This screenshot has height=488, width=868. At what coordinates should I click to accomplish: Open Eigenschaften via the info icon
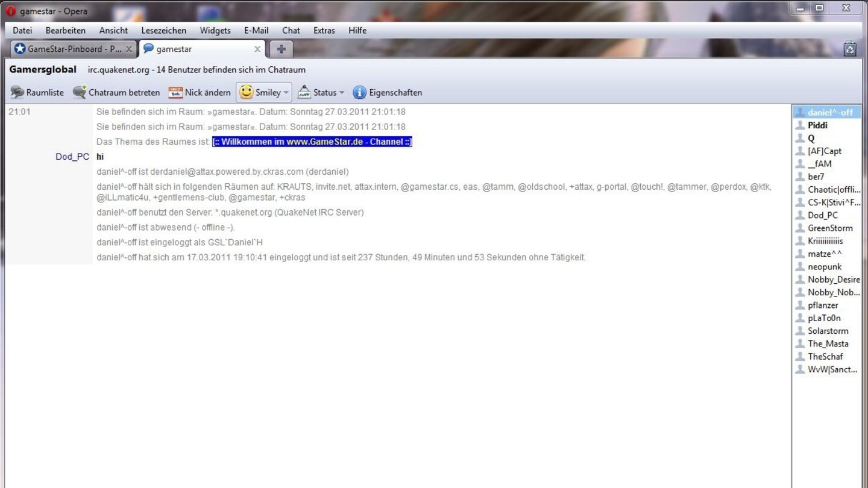(359, 92)
